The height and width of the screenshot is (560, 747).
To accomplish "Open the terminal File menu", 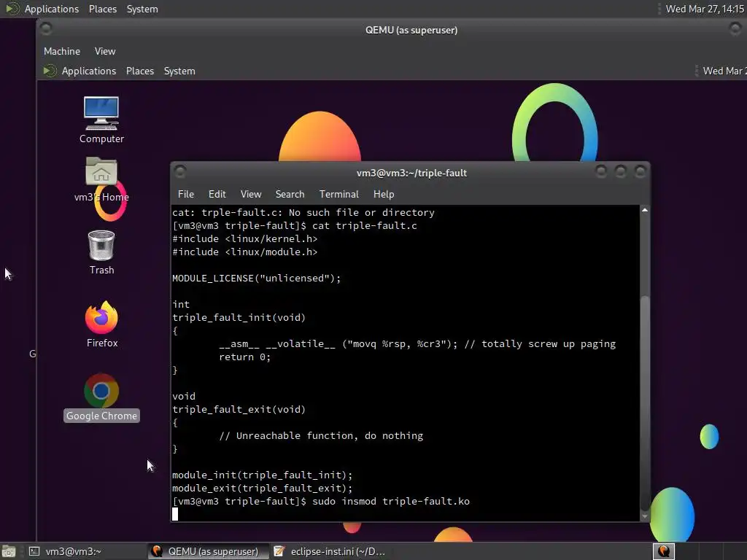I will click(186, 194).
